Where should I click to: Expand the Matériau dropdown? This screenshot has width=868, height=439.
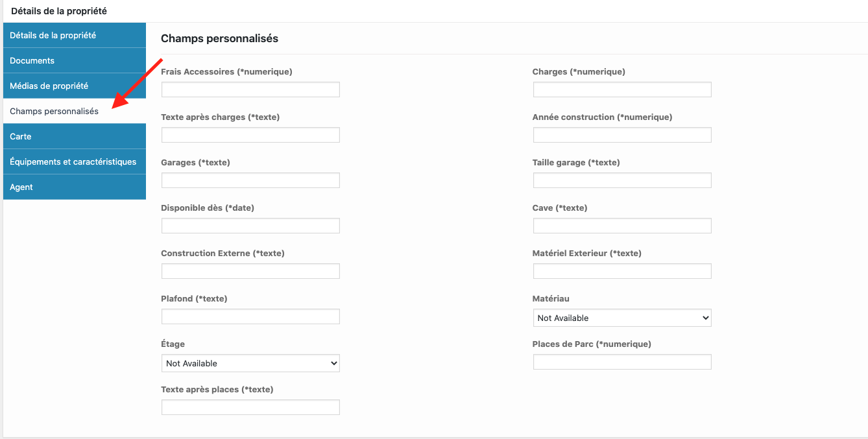(622, 318)
